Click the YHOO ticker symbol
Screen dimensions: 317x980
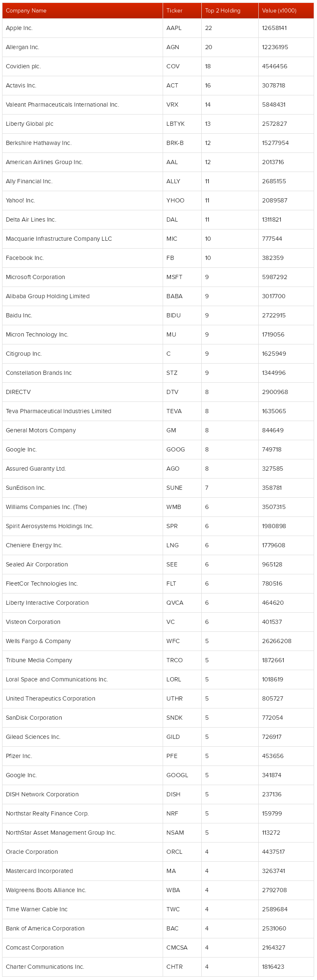(175, 200)
